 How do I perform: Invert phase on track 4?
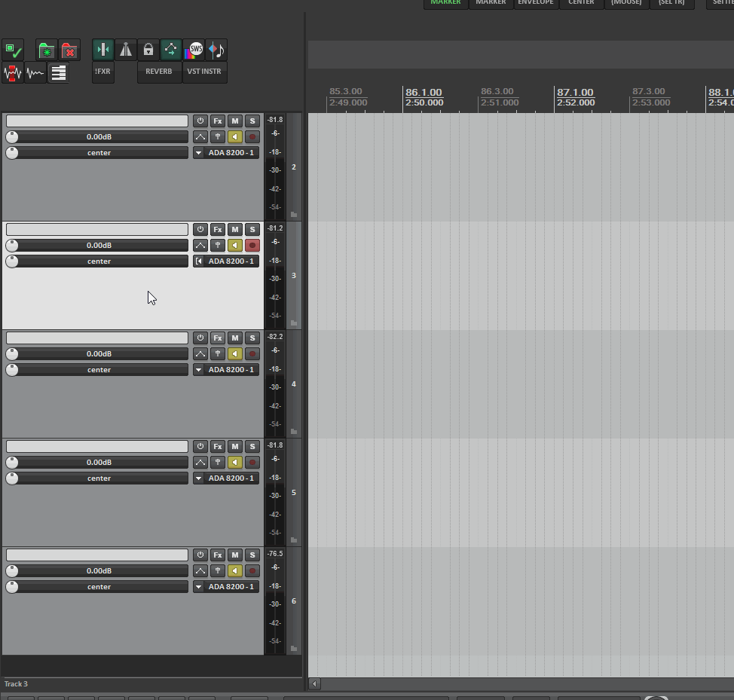coord(218,354)
